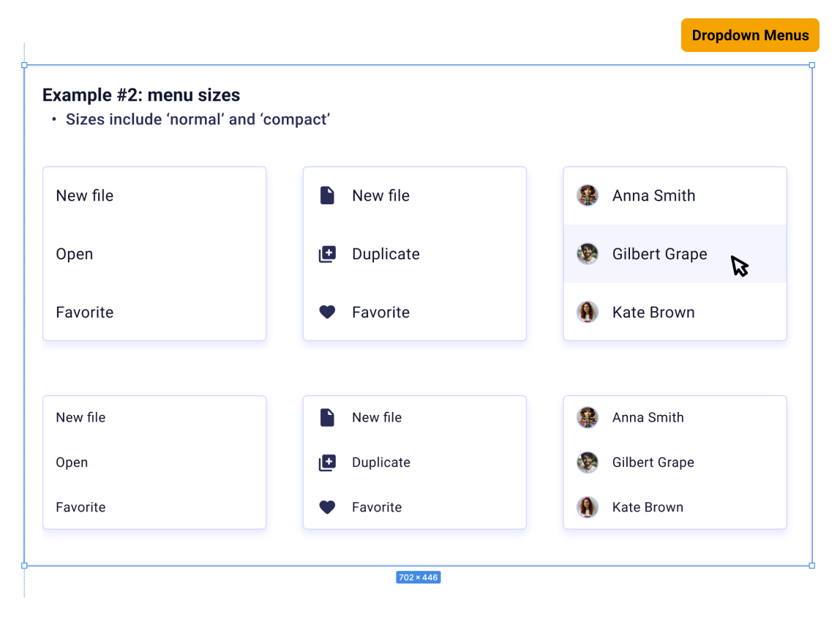Select New file in the bottom compact menu
The height and width of the screenshot is (644, 840).
[x=377, y=417]
